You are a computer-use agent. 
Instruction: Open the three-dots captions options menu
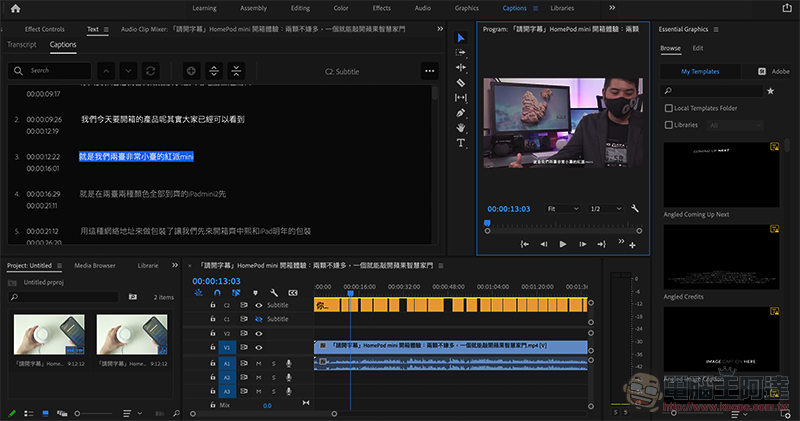pyautogui.click(x=430, y=71)
